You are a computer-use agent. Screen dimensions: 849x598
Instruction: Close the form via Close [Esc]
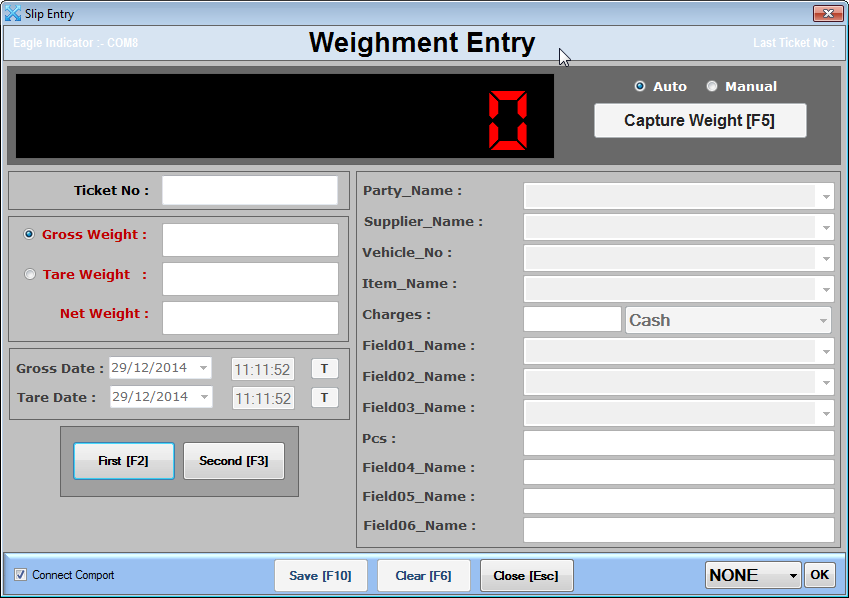point(526,575)
